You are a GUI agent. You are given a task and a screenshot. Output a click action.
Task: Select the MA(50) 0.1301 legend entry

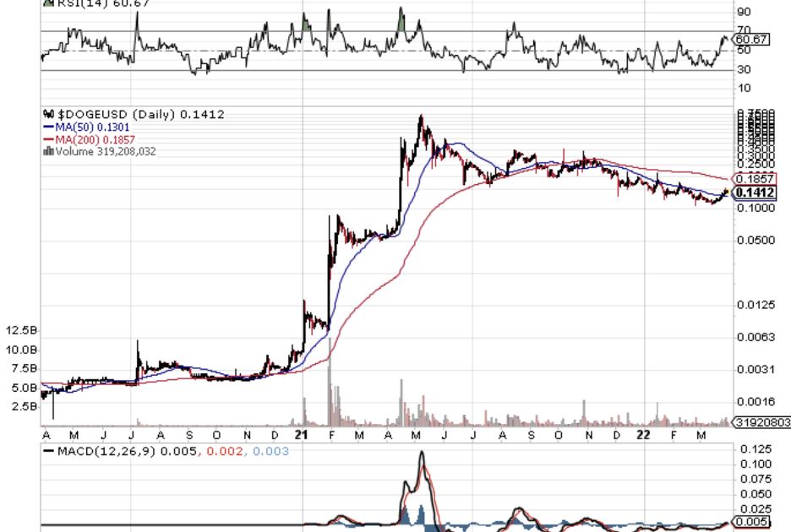(92, 127)
